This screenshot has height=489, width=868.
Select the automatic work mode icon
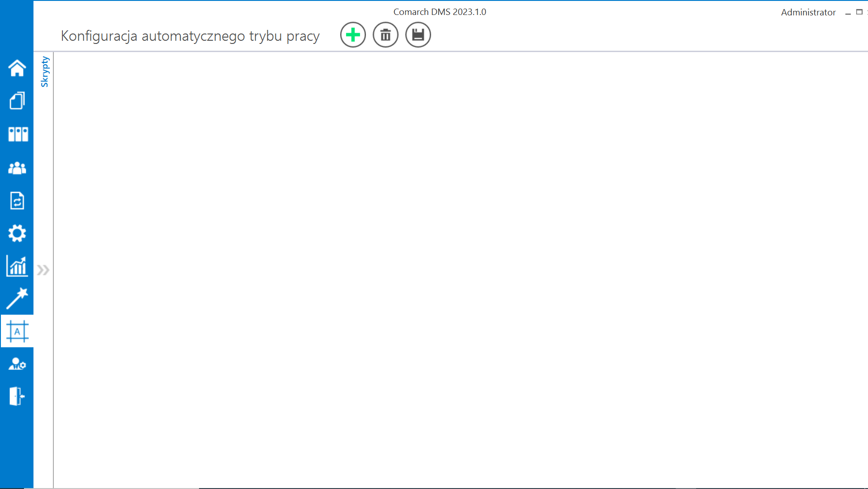tap(17, 331)
